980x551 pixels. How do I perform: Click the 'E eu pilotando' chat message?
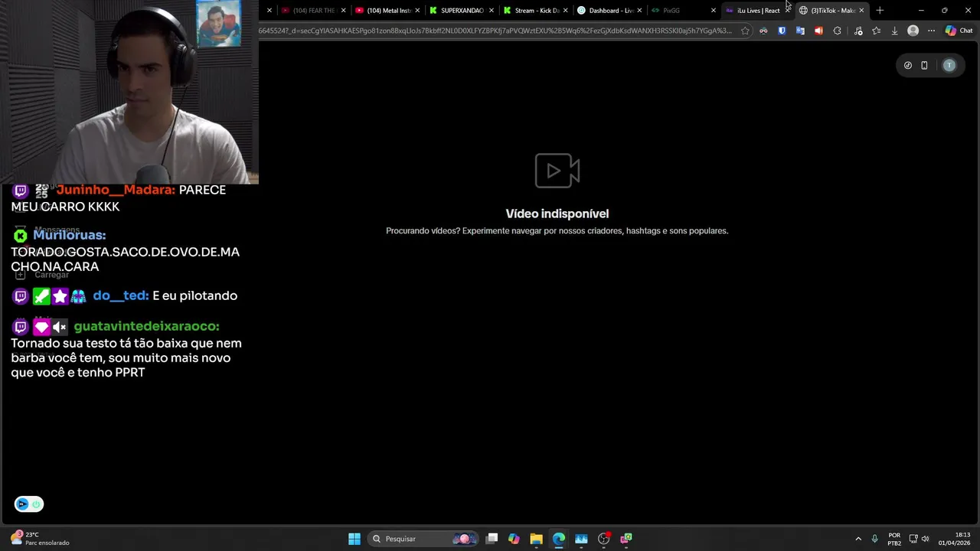click(194, 295)
